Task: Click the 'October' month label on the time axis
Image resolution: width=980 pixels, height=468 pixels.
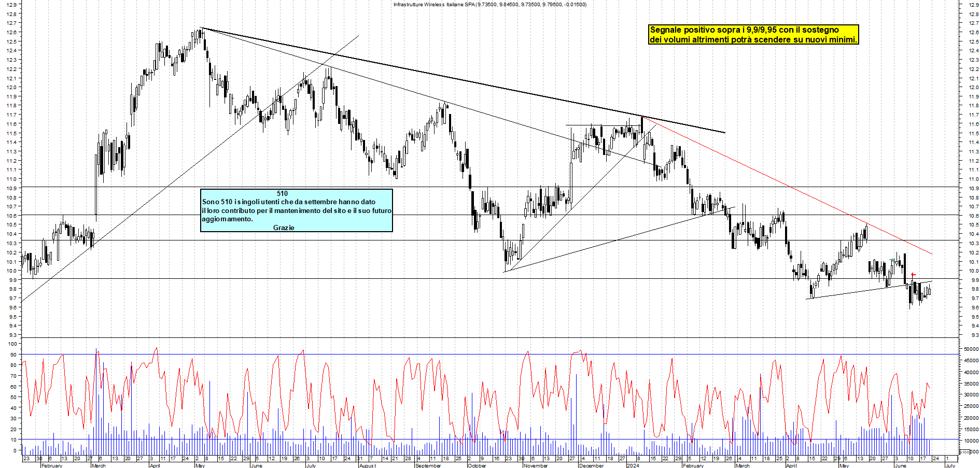Action: click(477, 465)
